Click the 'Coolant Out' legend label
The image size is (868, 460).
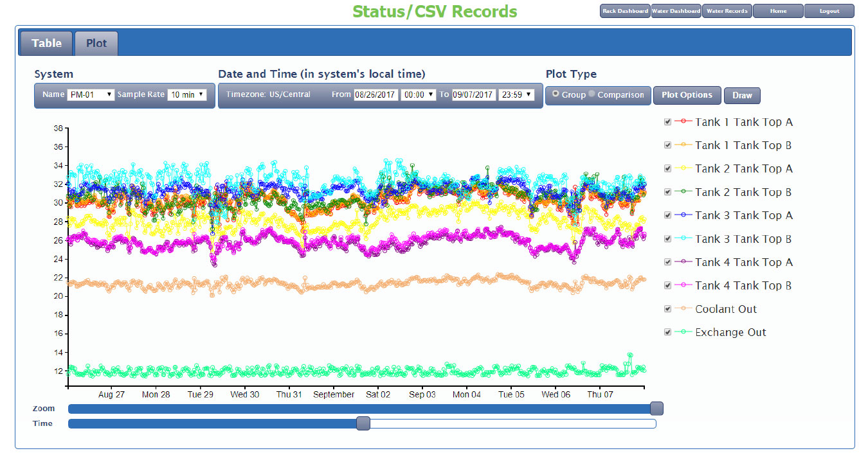pos(726,309)
